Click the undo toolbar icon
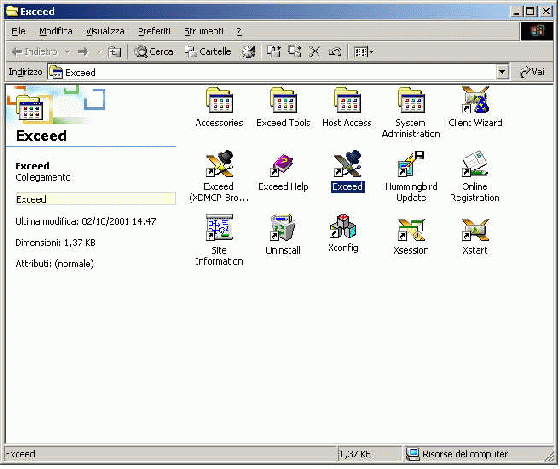 335,52
